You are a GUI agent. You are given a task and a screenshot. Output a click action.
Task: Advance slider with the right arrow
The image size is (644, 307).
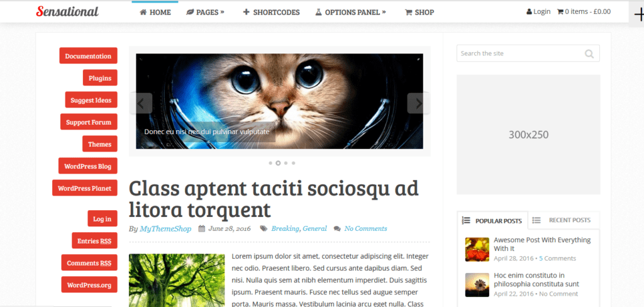418,104
